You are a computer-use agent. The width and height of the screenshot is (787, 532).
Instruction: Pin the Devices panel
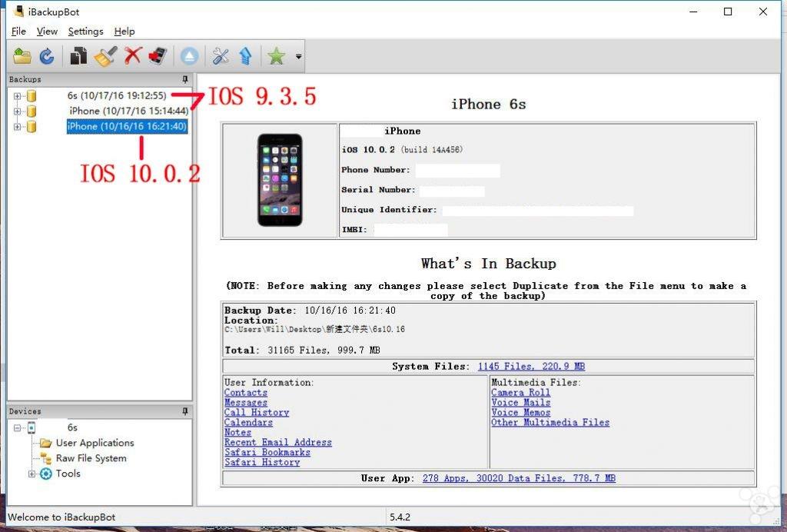click(185, 411)
